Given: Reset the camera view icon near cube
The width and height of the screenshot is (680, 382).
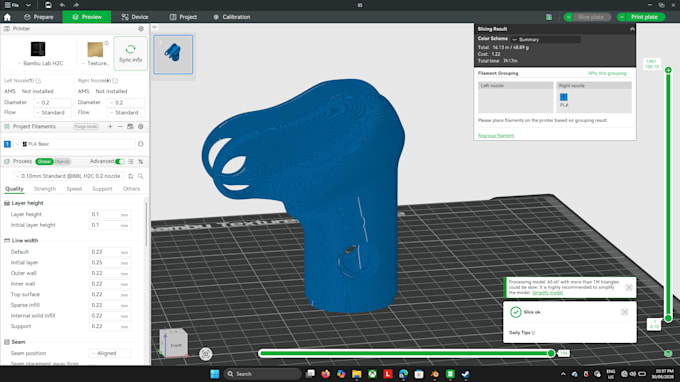Looking at the screenshot, I should click(206, 354).
